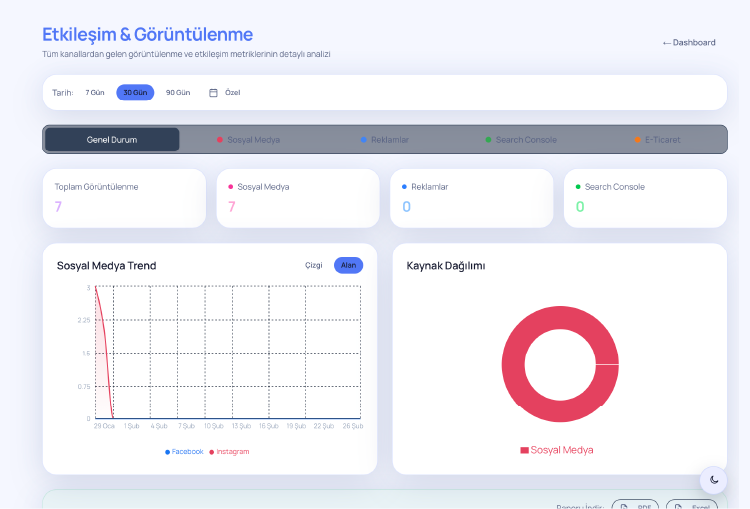The height and width of the screenshot is (509, 750).
Task: Click the blue dot on Reklamlar card
Action: 404,187
